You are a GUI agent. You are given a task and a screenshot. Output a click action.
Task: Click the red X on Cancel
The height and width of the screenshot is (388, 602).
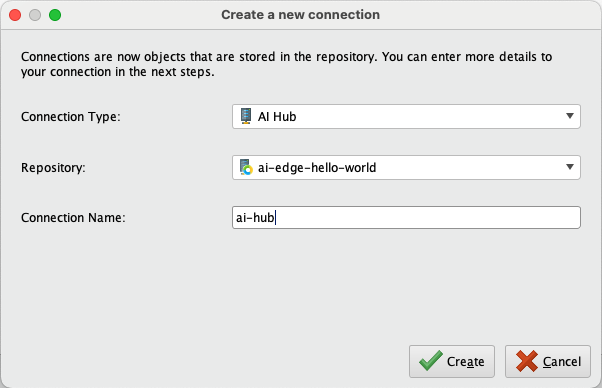pos(527,361)
